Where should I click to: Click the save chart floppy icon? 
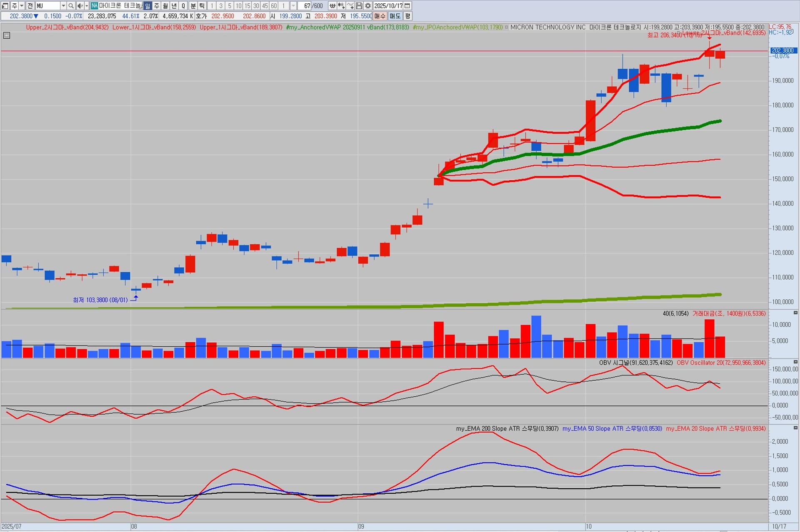(359, 6)
